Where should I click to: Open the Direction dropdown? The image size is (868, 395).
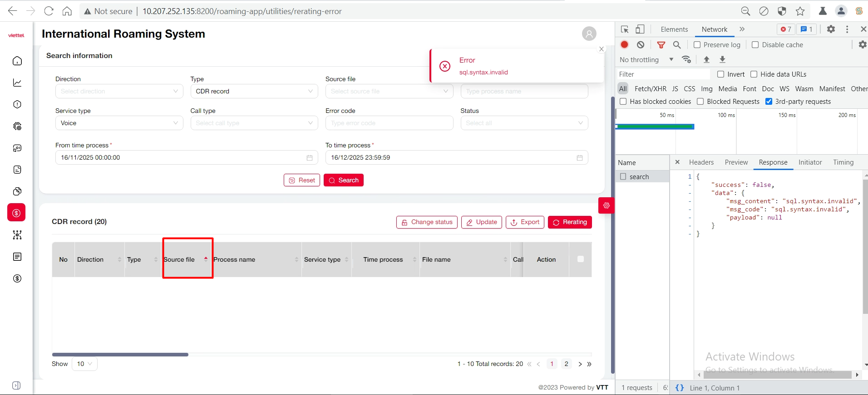119,91
